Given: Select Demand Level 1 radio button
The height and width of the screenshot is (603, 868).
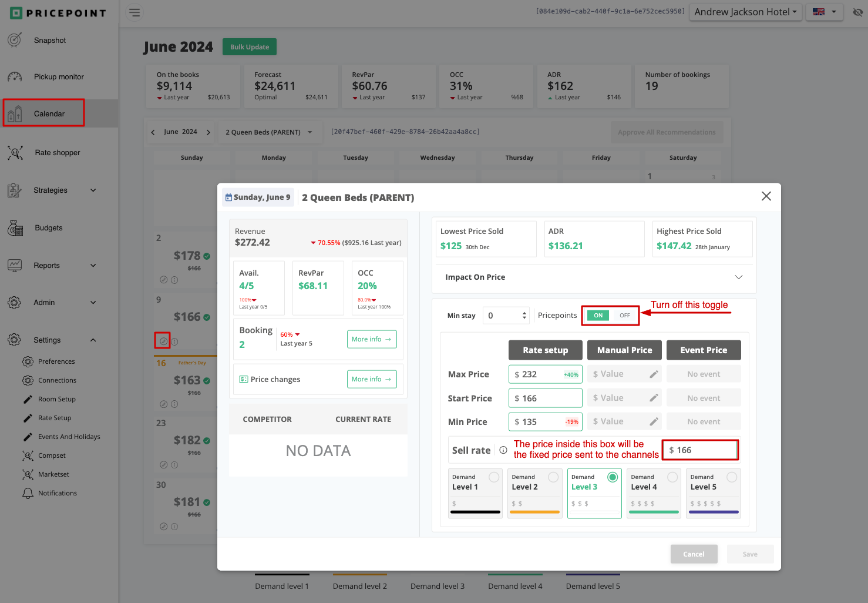Looking at the screenshot, I should coord(494,477).
